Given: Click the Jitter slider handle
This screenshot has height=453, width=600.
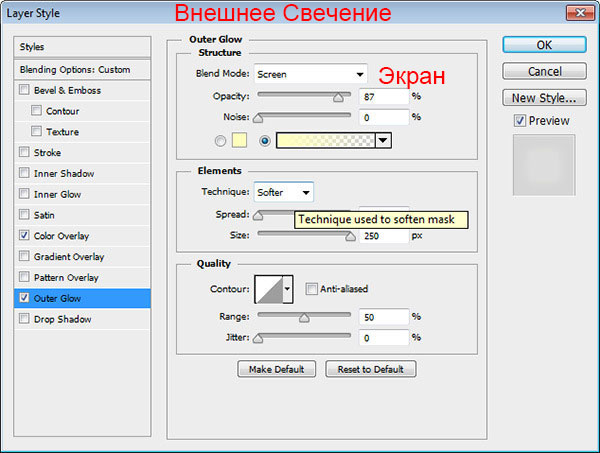Looking at the screenshot, I should pos(258,338).
